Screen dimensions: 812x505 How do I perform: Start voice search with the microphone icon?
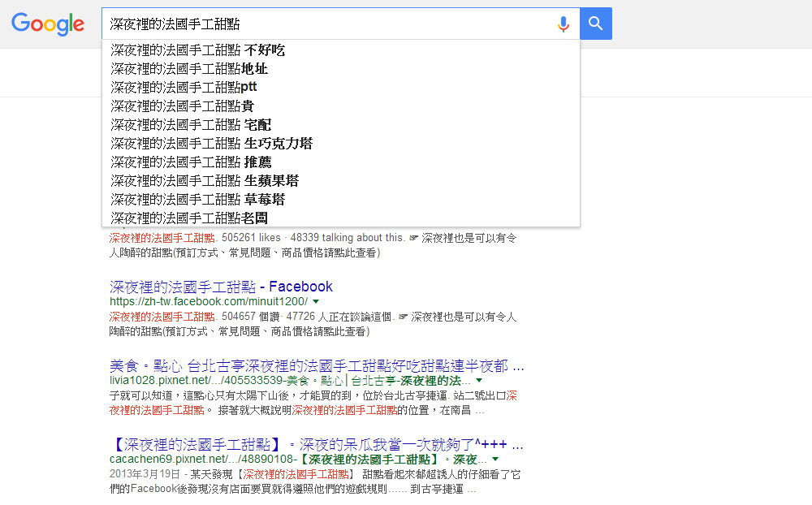(564, 24)
